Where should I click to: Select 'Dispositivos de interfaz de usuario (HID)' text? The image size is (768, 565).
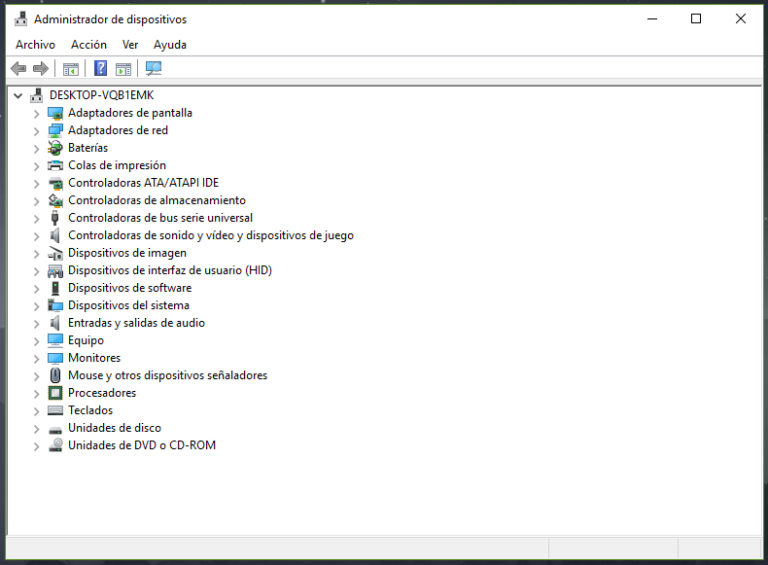pyautogui.click(x=170, y=271)
